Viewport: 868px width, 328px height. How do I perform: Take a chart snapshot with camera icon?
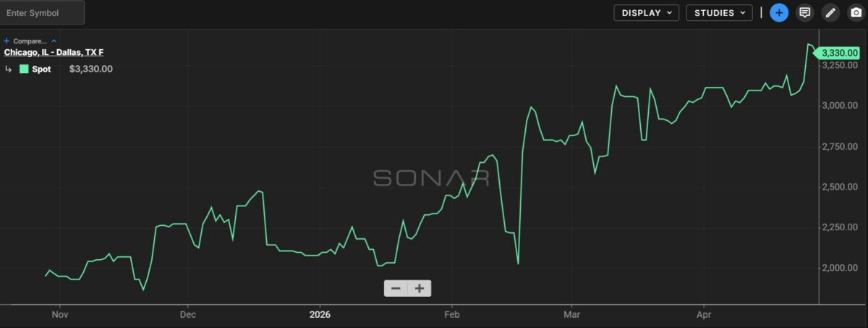coord(856,13)
